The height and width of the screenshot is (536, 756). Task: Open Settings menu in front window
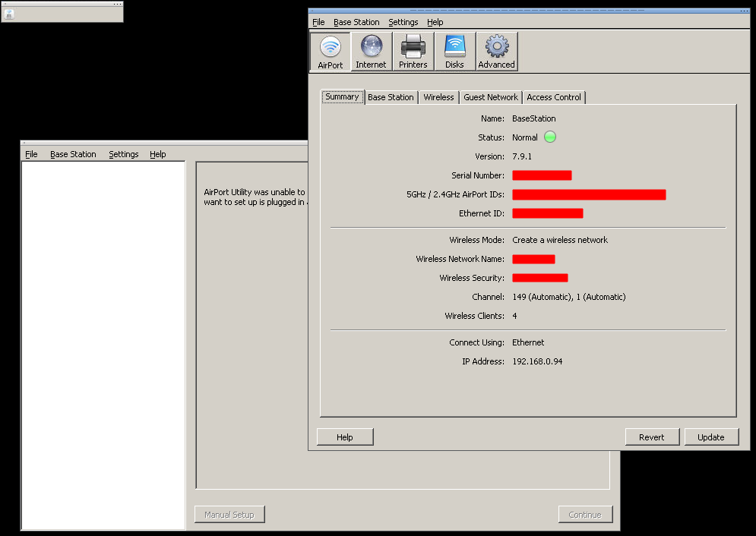point(403,22)
